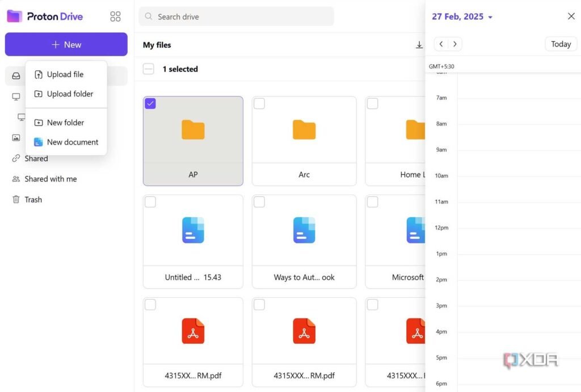Click the Arc folder name label
Screen dimensions: 581x392
coord(304,175)
